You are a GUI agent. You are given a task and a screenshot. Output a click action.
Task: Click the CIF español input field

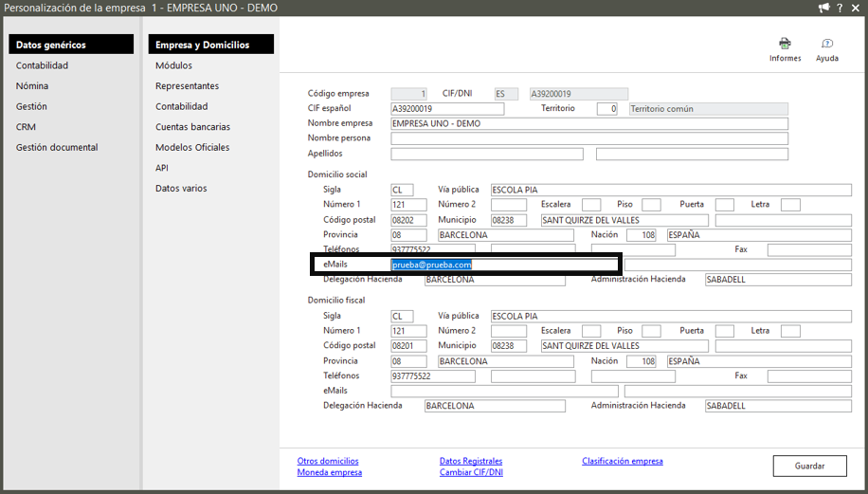[x=447, y=109]
